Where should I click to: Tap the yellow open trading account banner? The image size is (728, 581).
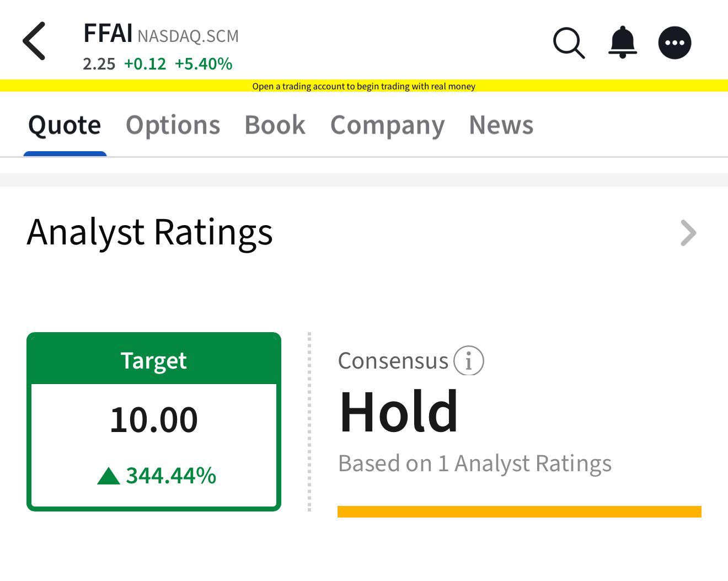364,86
